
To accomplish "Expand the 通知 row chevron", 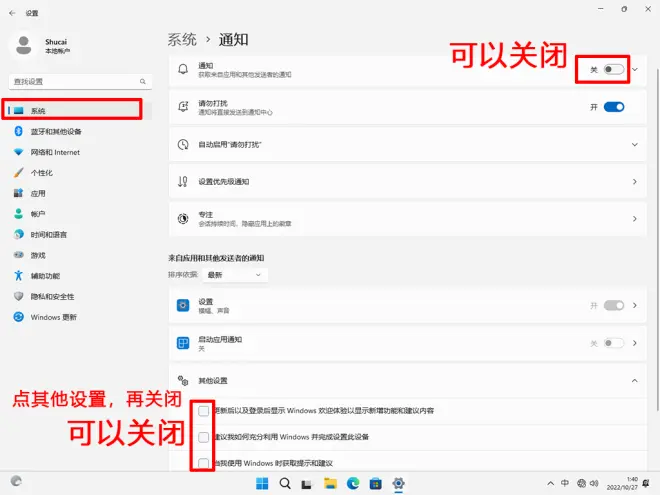I will pos(635,69).
